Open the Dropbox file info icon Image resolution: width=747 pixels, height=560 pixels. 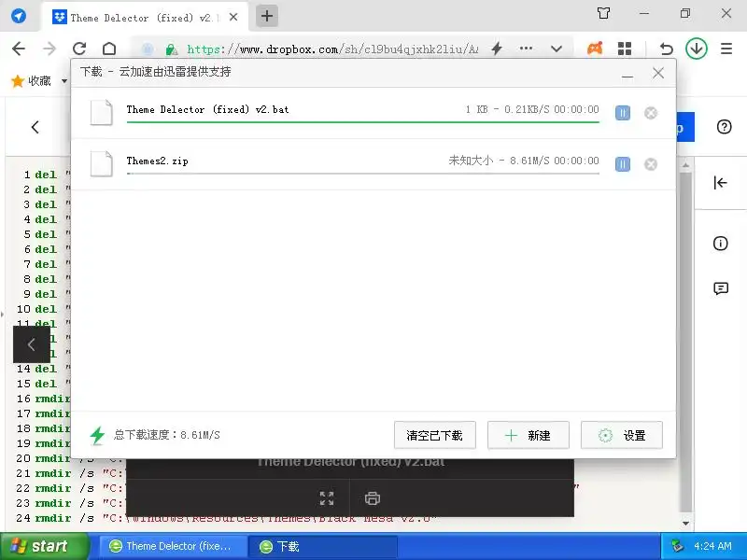coord(720,244)
